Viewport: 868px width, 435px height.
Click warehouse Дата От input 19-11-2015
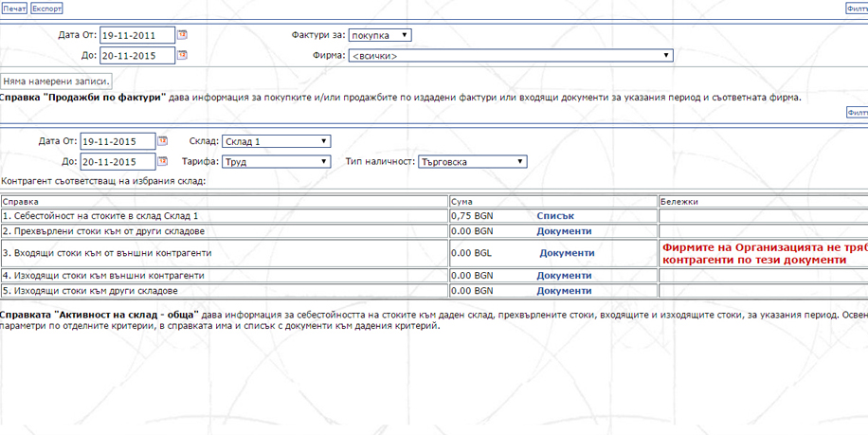(x=118, y=141)
